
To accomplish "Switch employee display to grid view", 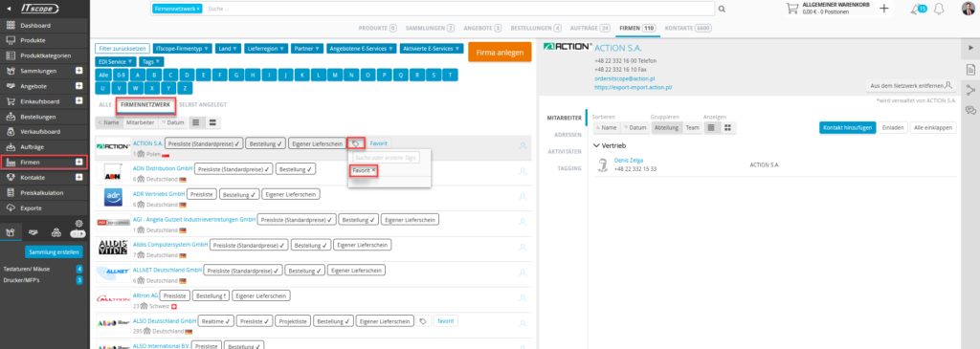I will coord(727,127).
